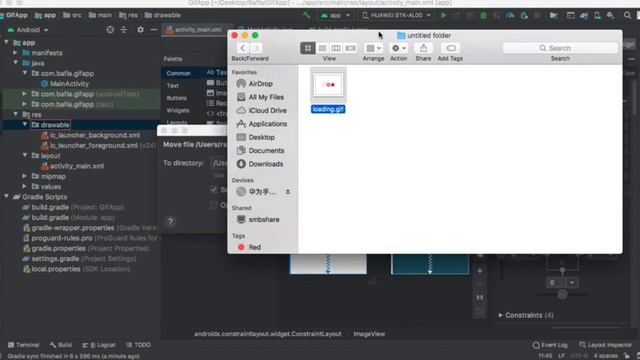Click the Sync Project with Gradle icon
Screen dimensions: 640x360
pyautogui.click(x=584, y=16)
